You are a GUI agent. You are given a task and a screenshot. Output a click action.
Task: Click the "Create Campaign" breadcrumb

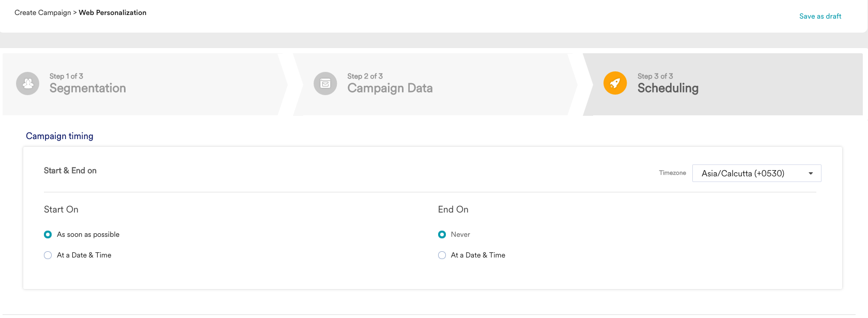43,13
